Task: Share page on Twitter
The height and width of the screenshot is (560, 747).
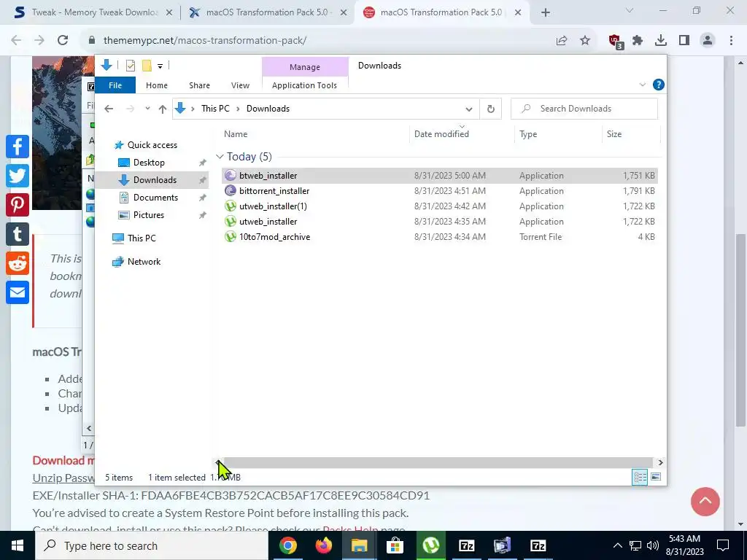Action: click(18, 176)
